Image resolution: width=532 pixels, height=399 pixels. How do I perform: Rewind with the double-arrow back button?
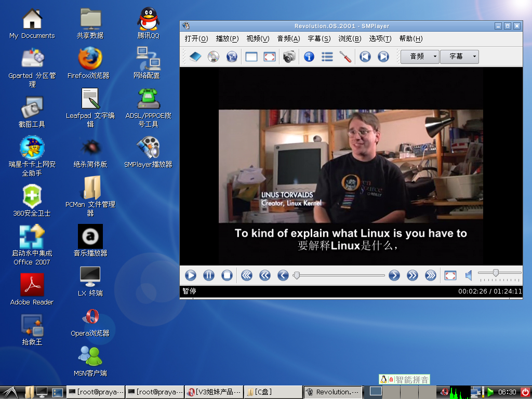point(265,275)
